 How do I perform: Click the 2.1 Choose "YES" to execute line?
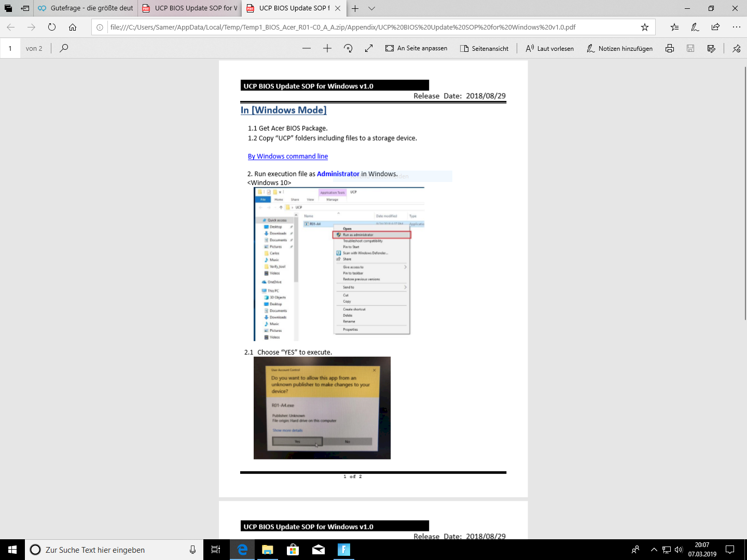(288, 352)
